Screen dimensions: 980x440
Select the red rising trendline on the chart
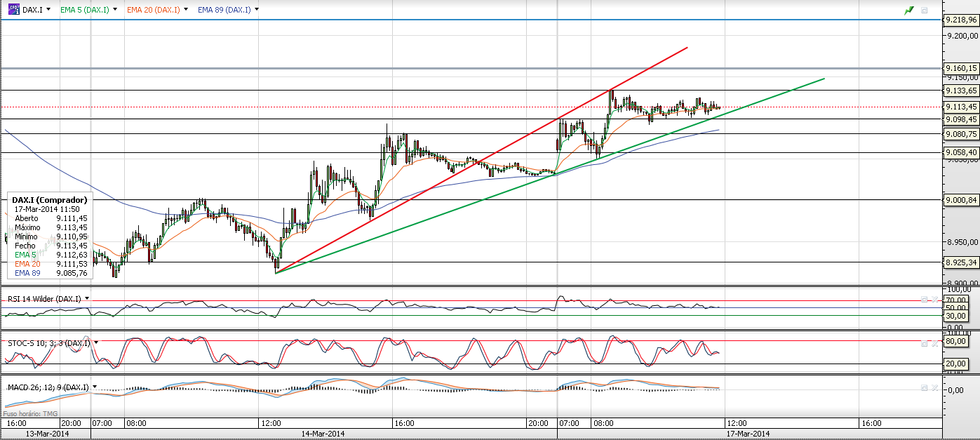481,160
